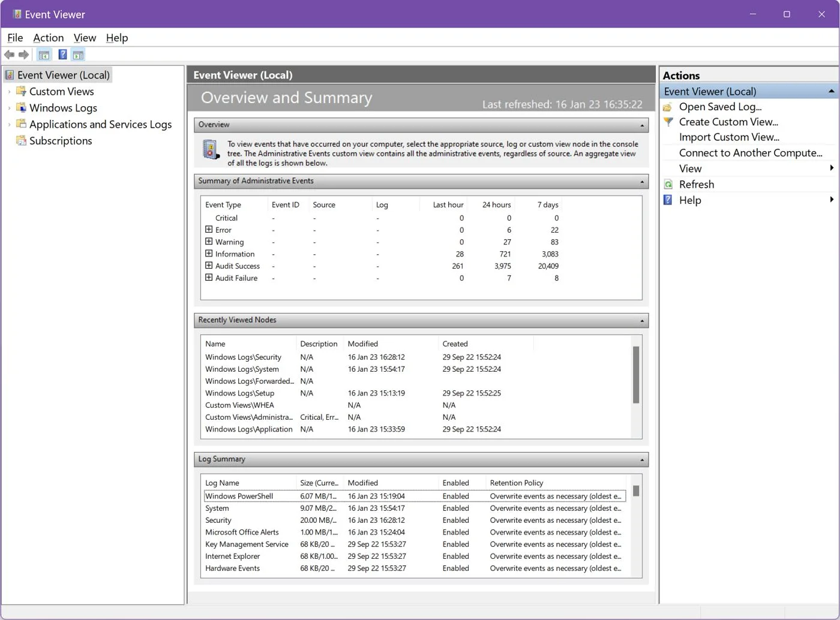Expand the Information event type row
This screenshot has width=840, height=620.
pos(209,253)
